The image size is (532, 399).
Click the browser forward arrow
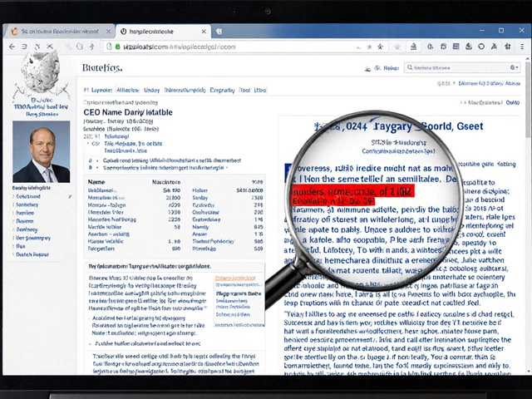[24, 47]
